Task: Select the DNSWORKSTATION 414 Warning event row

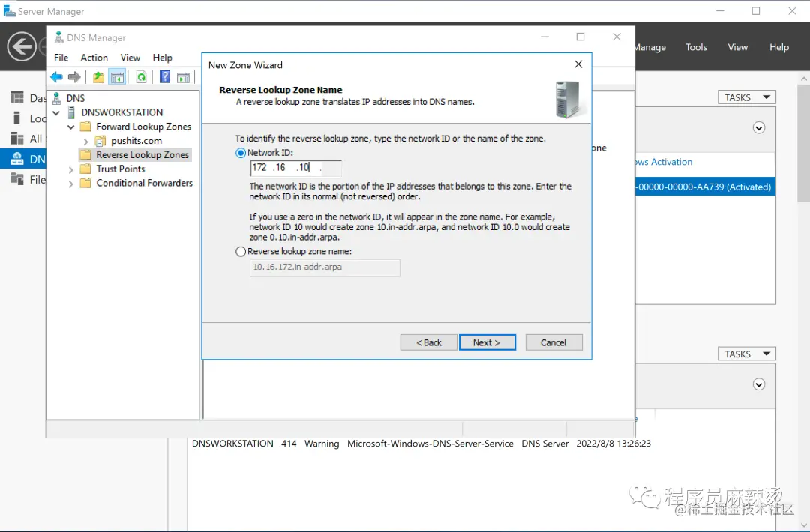Action: point(421,444)
